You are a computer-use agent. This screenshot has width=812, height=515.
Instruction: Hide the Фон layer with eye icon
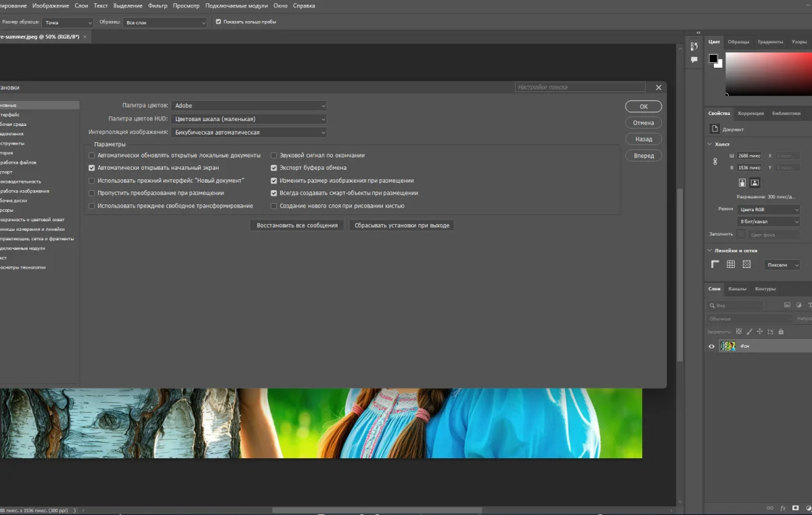tap(711, 346)
